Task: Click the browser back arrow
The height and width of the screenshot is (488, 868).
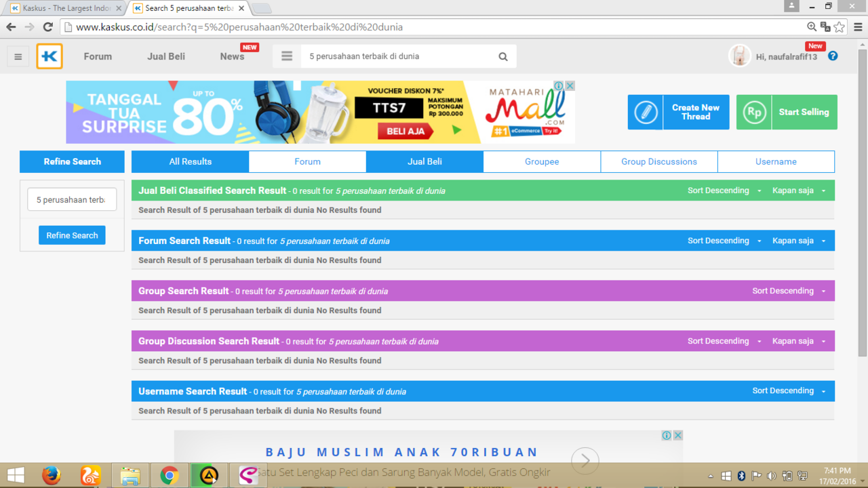Action: (x=11, y=27)
